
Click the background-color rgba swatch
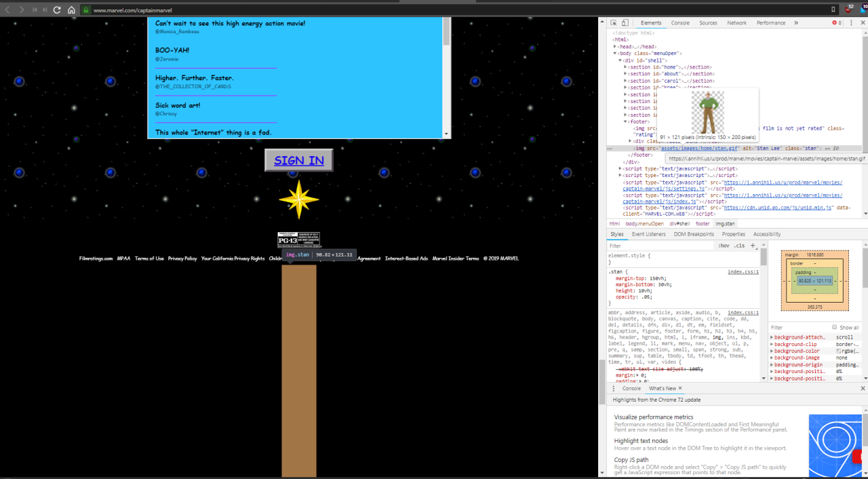tap(839, 351)
